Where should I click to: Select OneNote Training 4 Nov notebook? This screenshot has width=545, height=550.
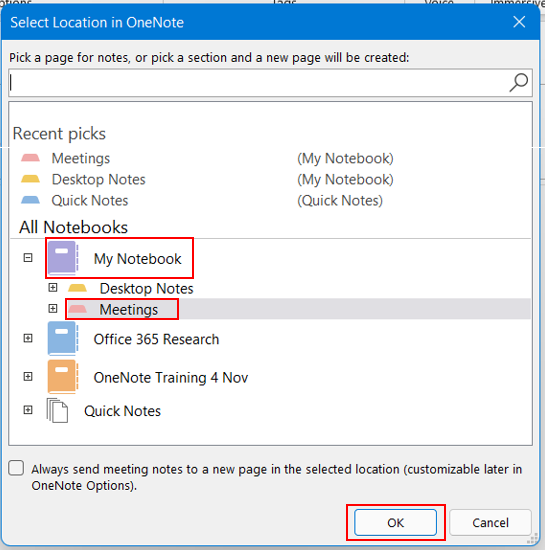point(171,378)
